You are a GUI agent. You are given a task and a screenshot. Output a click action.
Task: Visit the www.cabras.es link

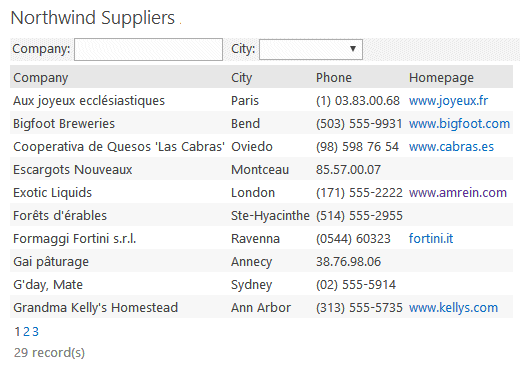coord(451,147)
